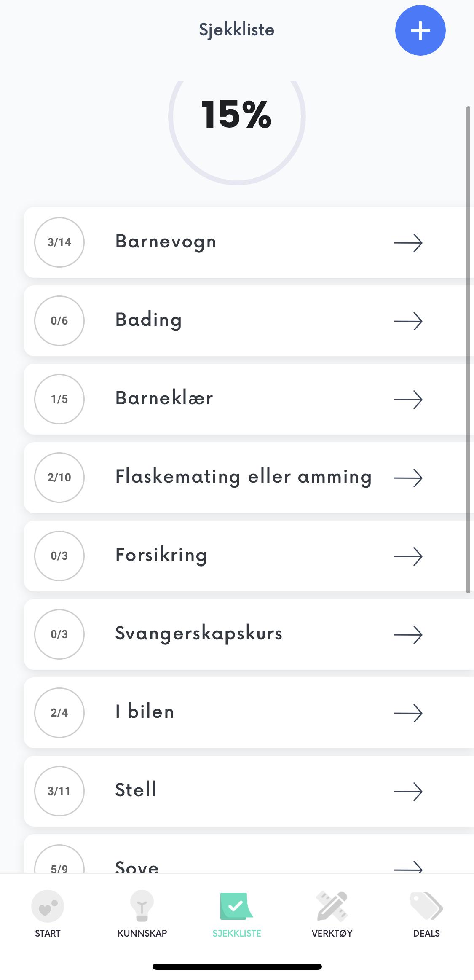The image size is (474, 980).
Task: Expand Barnevogn with its arrow
Action: (408, 243)
